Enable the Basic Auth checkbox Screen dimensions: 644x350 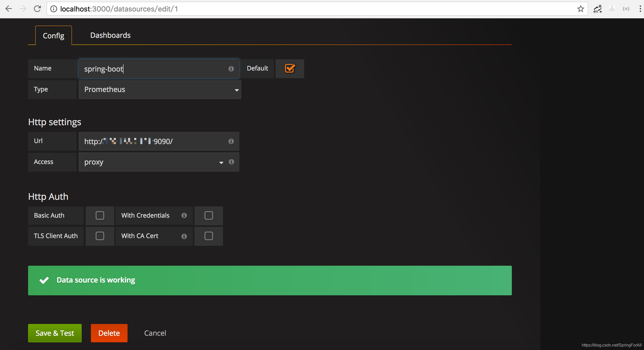pyautogui.click(x=100, y=215)
